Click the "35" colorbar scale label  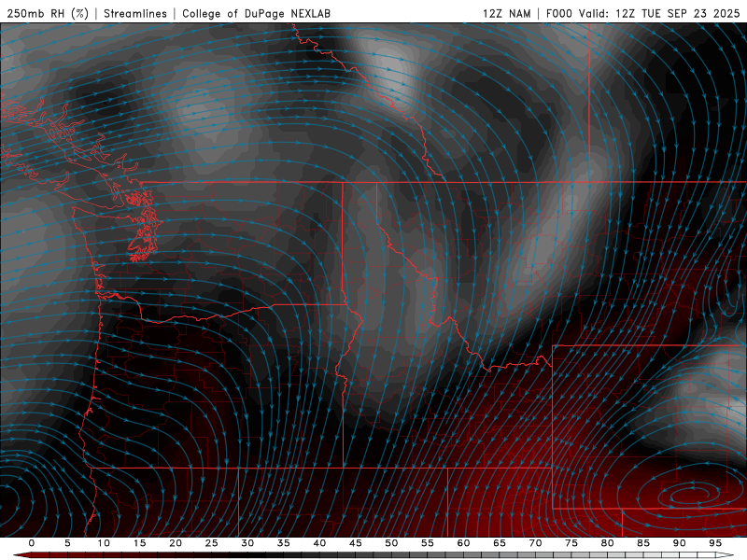tap(284, 543)
